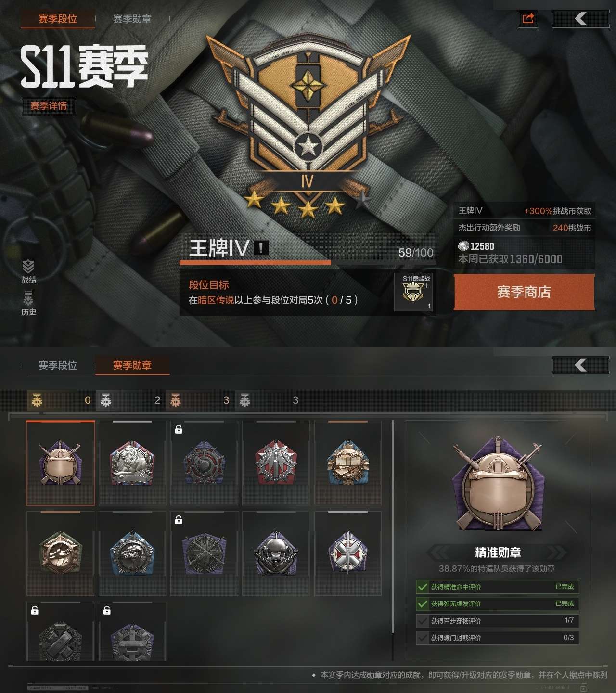Select the silver lion medal
The image size is (616, 693).
pyautogui.click(x=132, y=463)
